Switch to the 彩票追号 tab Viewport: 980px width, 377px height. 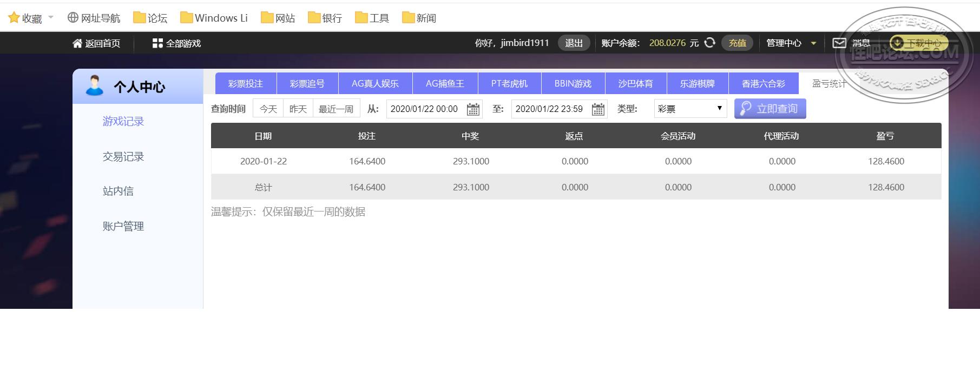click(x=307, y=83)
